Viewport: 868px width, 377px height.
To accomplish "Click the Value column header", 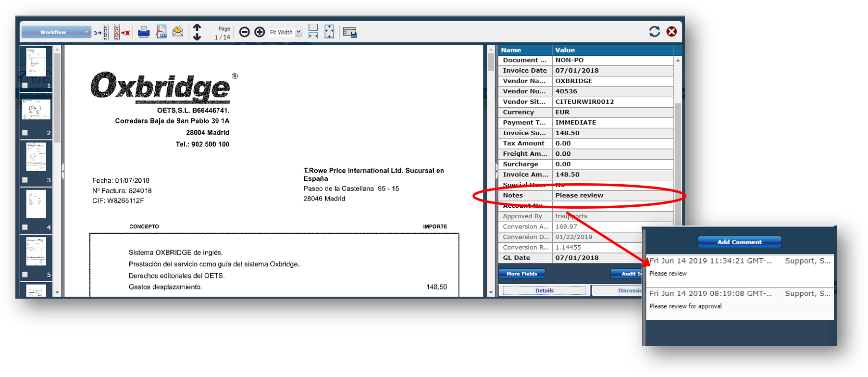I will tap(613, 50).
